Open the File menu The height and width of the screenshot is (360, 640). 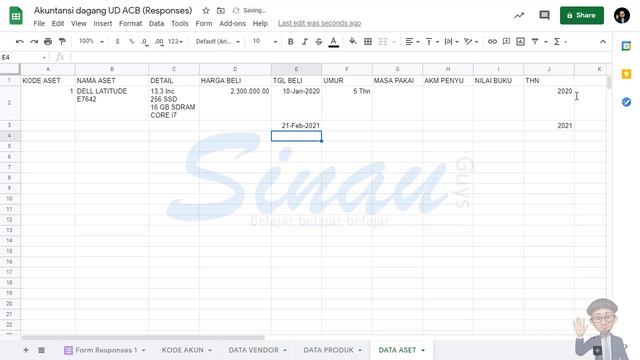pyautogui.click(x=39, y=24)
